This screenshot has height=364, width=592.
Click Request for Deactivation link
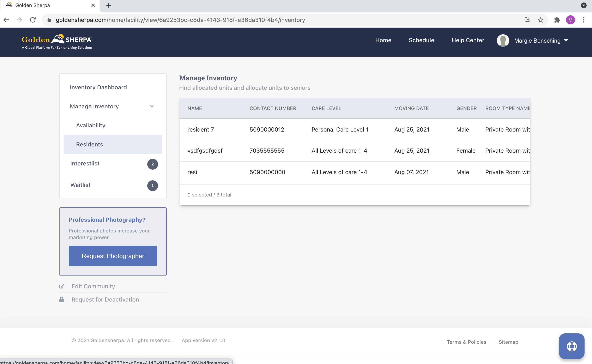coord(105,299)
